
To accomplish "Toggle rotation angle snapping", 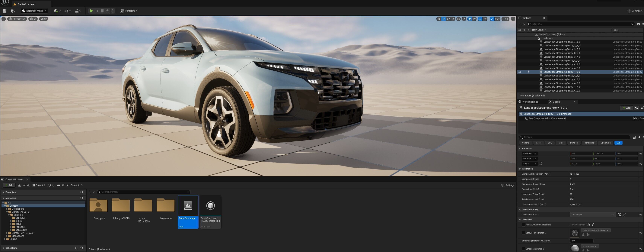I will pyautogui.click(x=480, y=19).
